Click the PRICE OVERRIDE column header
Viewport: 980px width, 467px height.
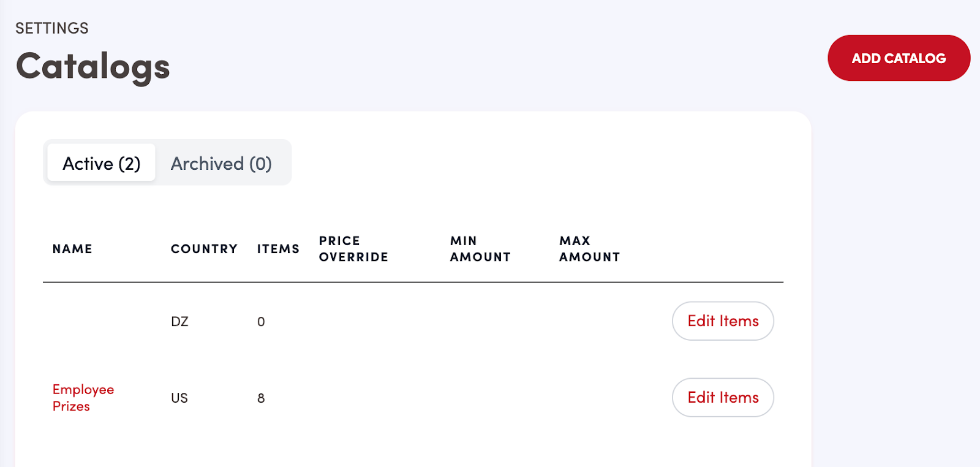[353, 249]
